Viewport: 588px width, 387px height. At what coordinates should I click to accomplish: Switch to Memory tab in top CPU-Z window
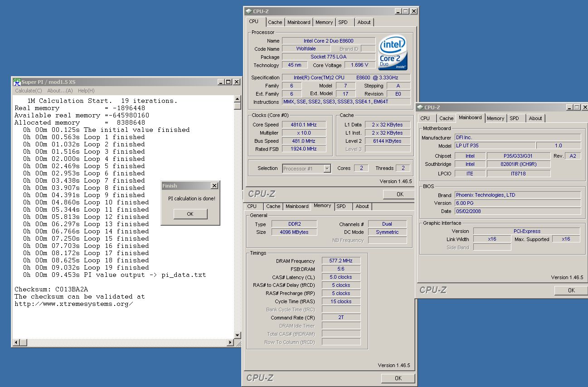[x=324, y=22]
